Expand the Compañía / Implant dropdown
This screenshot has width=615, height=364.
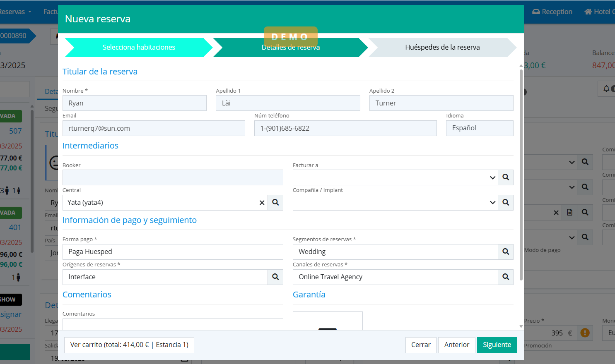[x=492, y=203]
